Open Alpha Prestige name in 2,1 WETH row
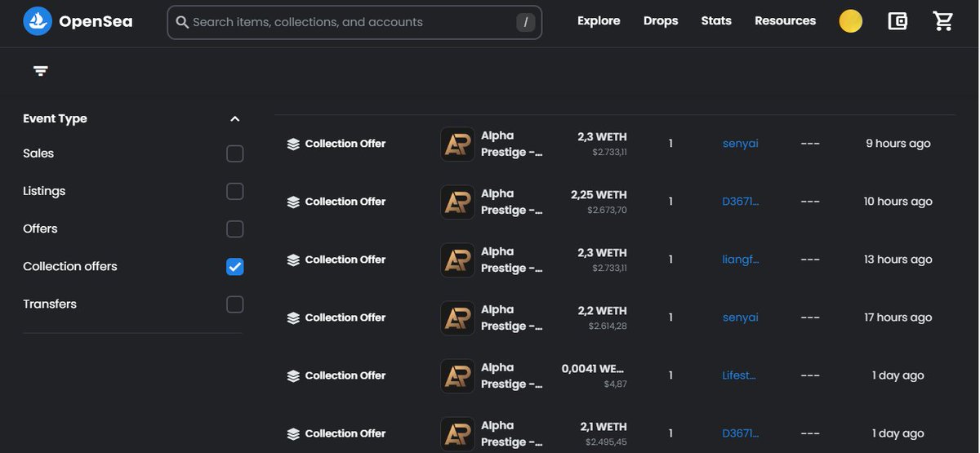Screen dimensions: 980x453 pyautogui.click(x=512, y=433)
